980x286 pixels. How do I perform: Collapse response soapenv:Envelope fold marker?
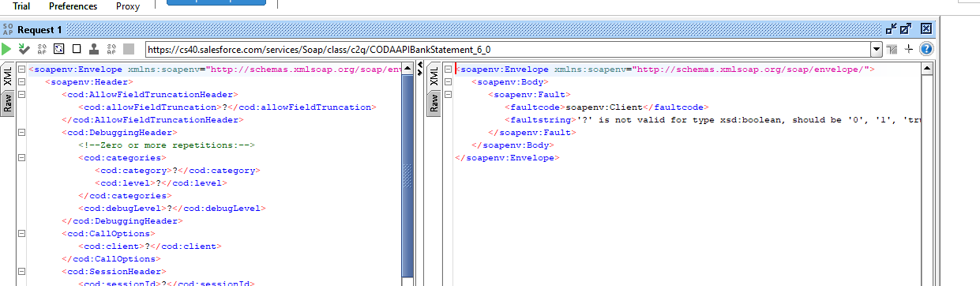[x=447, y=69]
